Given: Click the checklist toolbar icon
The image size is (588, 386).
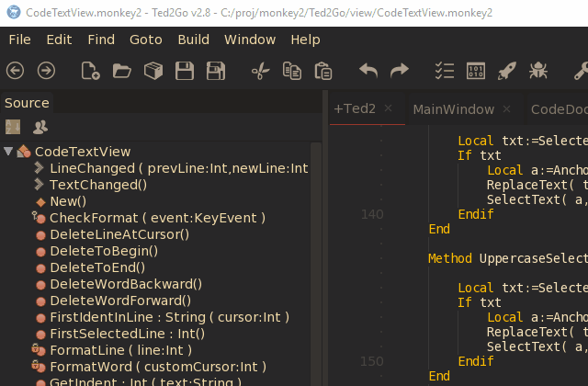Looking at the screenshot, I should point(445,71).
